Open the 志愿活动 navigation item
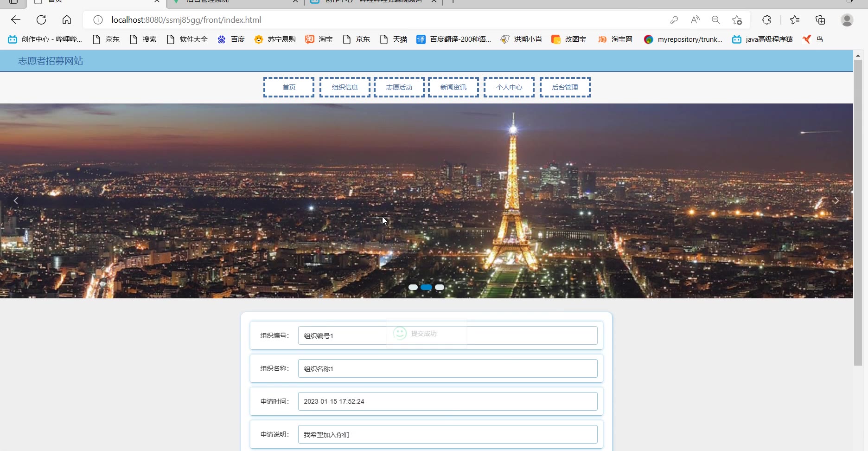The height and width of the screenshot is (451, 868). point(399,87)
